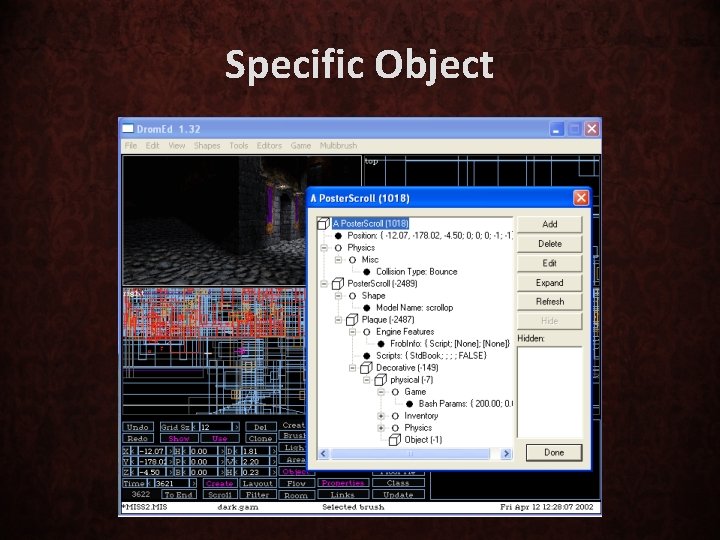Open the Tools menu
Image resolution: width=720 pixels, height=540 pixels.
(x=239, y=146)
